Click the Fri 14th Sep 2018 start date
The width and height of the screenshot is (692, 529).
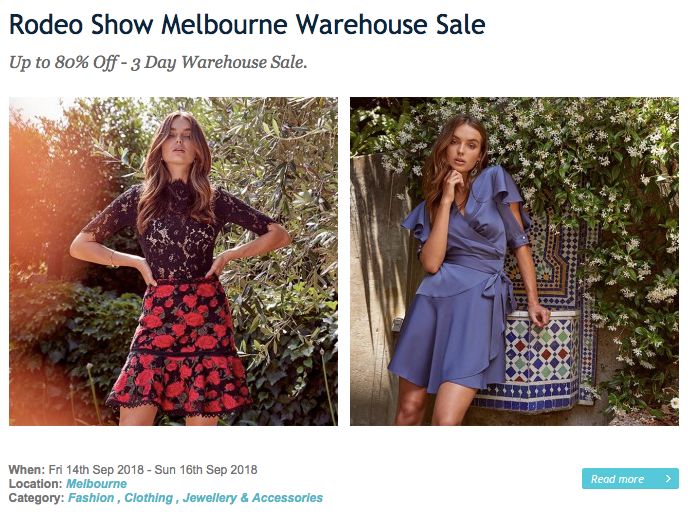point(96,469)
